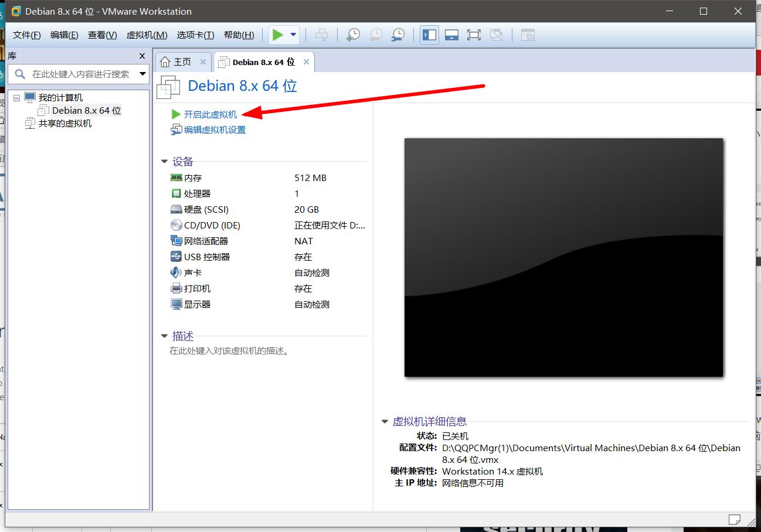Screen dimensions: 761x532
Task: Toggle the thumbnail bar view icon
Action: point(451,35)
